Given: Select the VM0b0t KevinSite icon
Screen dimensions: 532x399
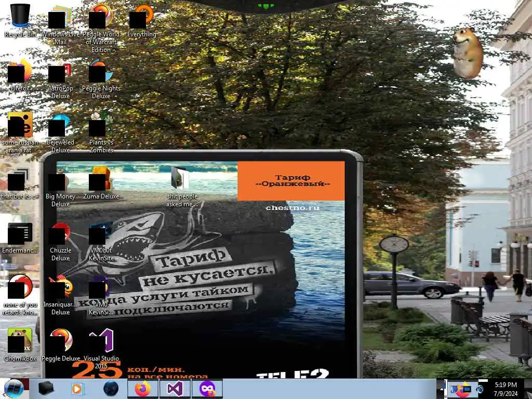Looking at the screenshot, I should pos(101,241).
